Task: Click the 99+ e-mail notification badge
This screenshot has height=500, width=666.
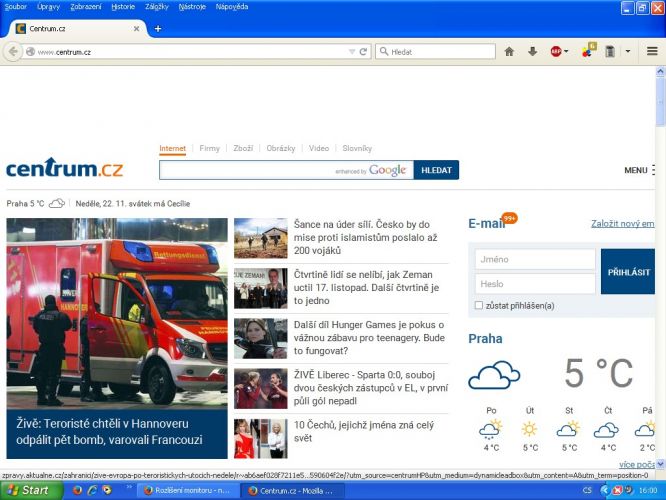Action: click(509, 218)
